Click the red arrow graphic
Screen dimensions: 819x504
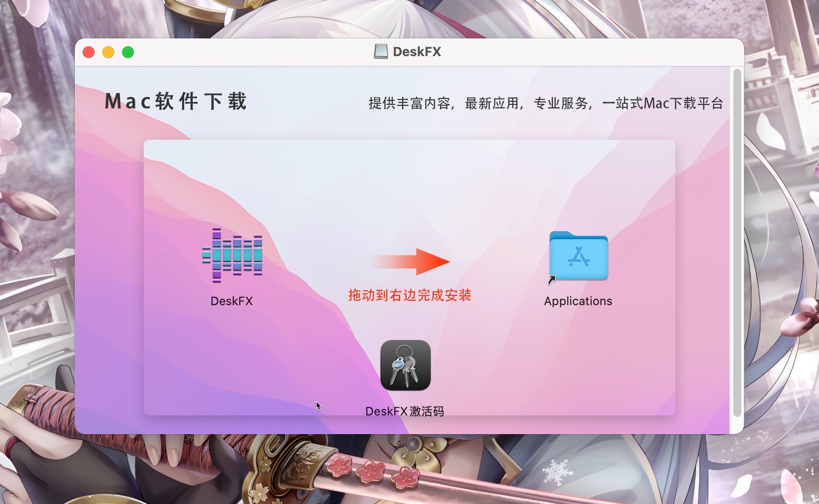[411, 262]
